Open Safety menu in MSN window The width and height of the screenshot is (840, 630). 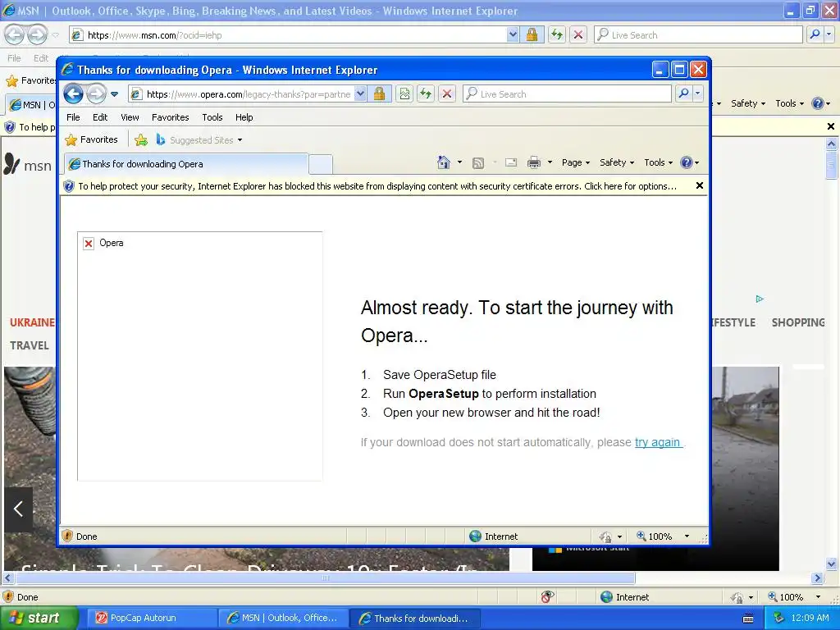[748, 103]
